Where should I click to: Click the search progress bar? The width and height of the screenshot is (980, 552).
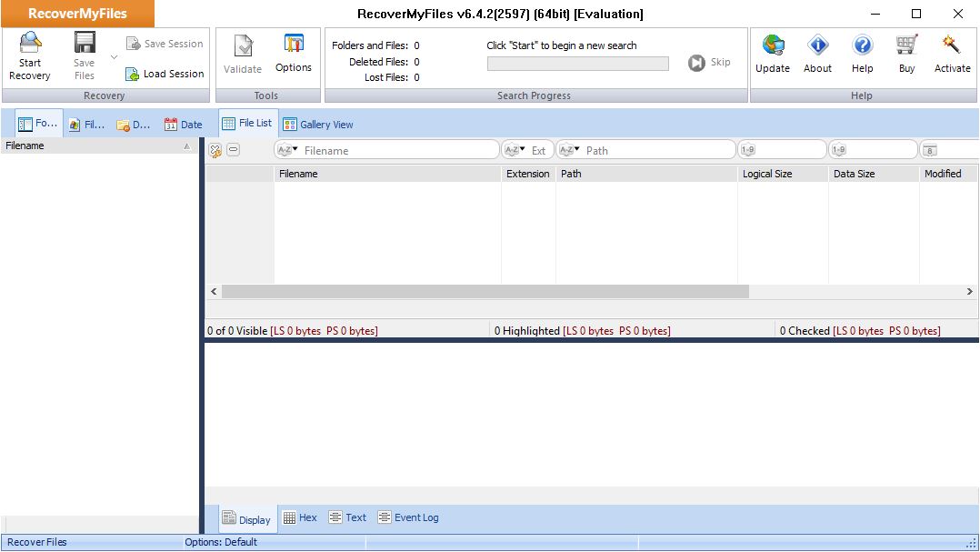[x=577, y=63]
